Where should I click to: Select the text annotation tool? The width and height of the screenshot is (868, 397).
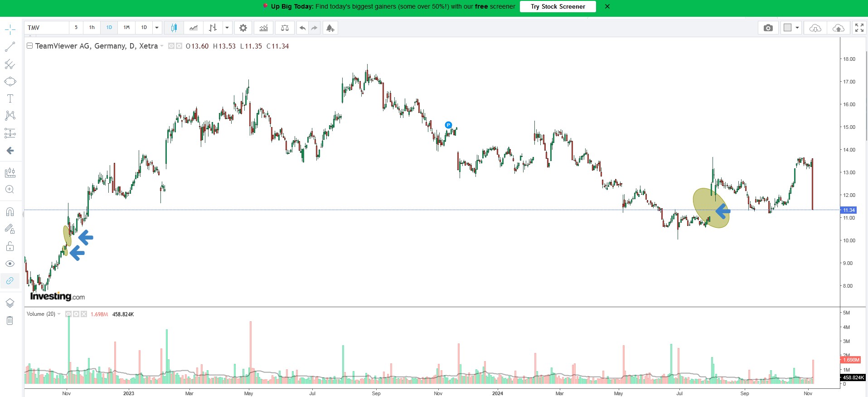pyautogui.click(x=10, y=98)
